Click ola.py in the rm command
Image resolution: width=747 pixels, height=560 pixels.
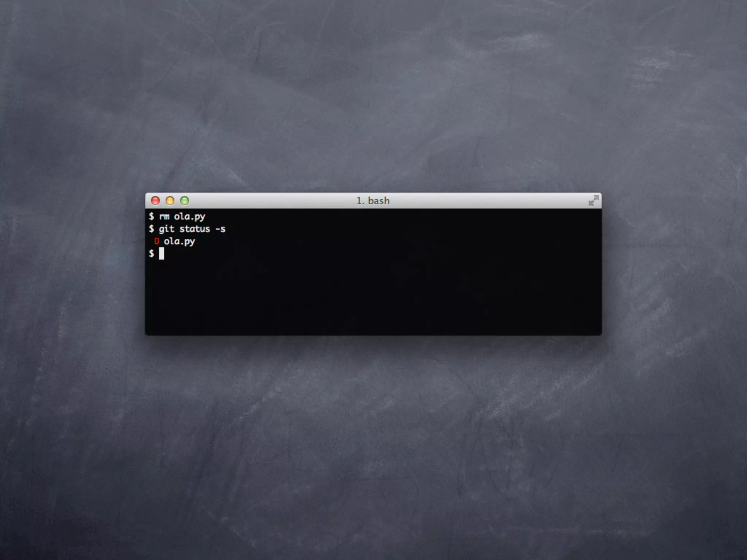[189, 217]
